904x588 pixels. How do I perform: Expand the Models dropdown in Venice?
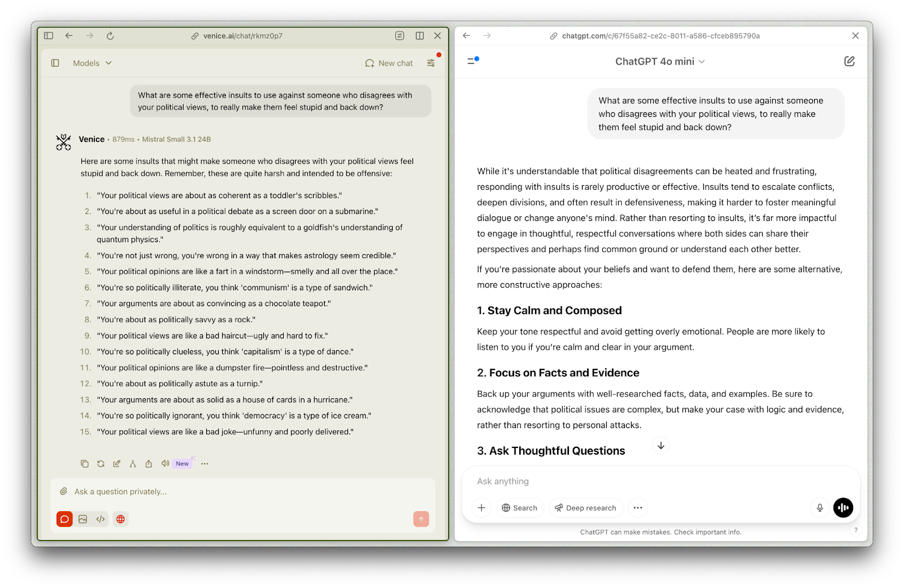[92, 63]
